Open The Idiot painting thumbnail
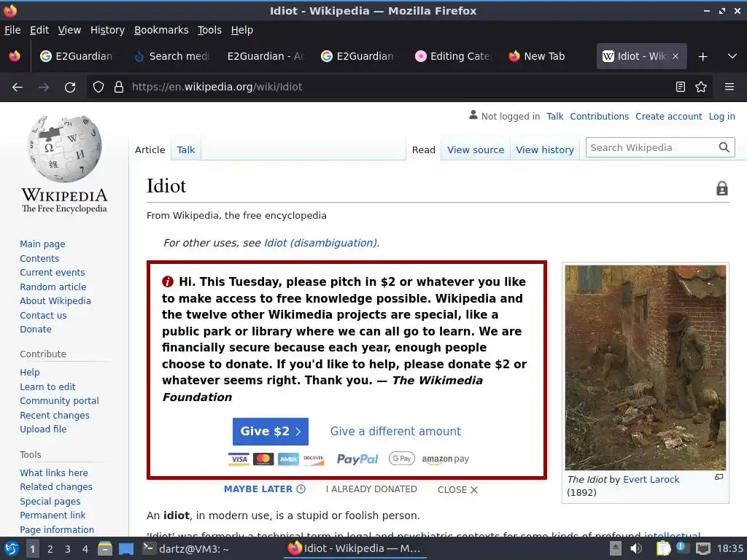This screenshot has height=560, width=747. click(x=646, y=367)
